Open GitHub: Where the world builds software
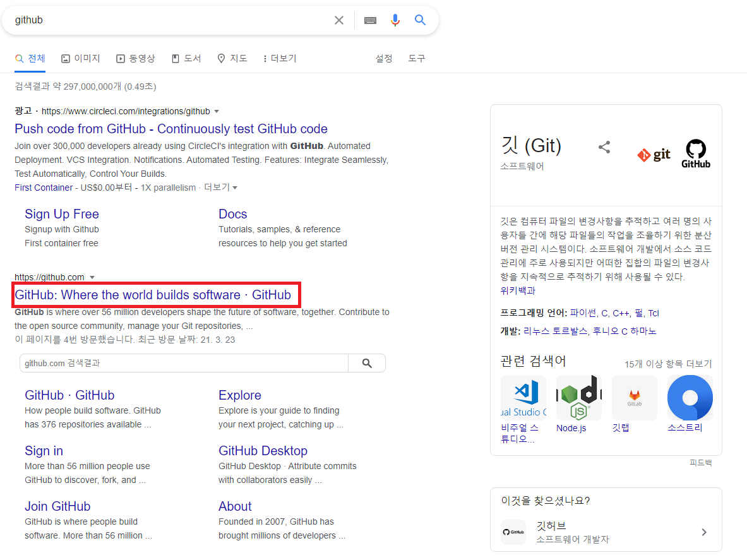The height and width of the screenshot is (560, 747). (153, 295)
